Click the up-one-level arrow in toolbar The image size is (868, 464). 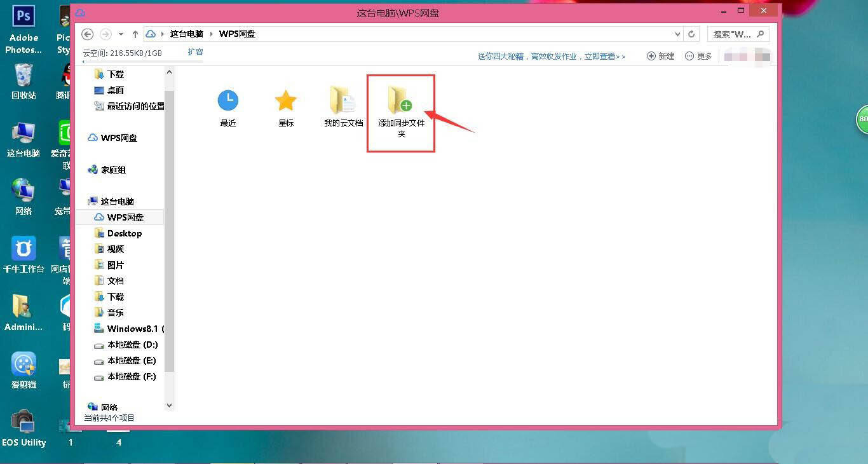click(x=135, y=34)
